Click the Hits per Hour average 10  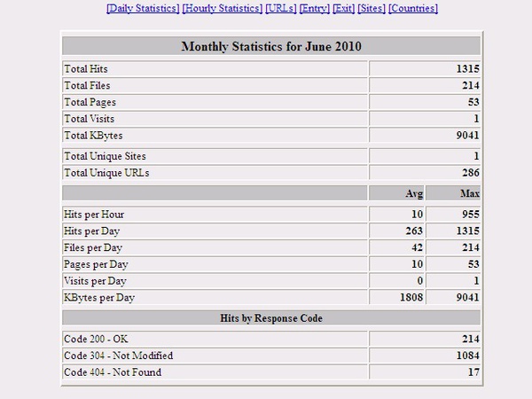point(417,215)
